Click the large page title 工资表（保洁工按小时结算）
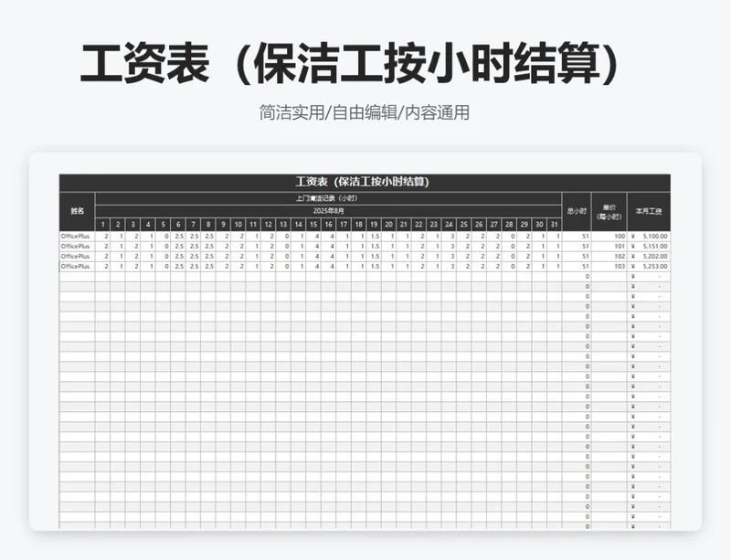Screen dimensions: 731x560 click(x=350, y=64)
